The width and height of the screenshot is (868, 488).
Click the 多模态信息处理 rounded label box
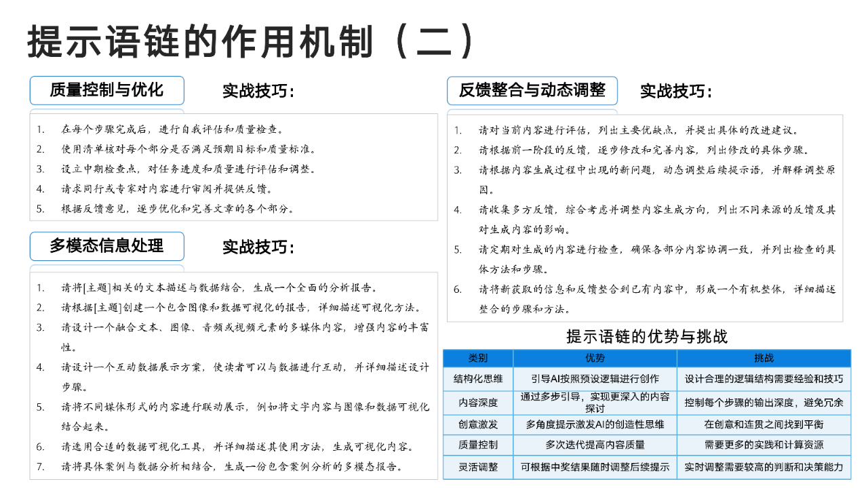pos(106,246)
